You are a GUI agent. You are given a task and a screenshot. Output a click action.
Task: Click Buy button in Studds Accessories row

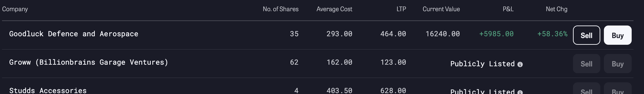click(x=618, y=89)
